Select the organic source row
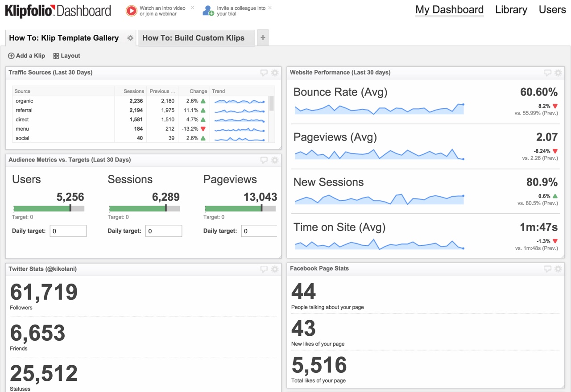571x392 pixels. [x=141, y=101]
